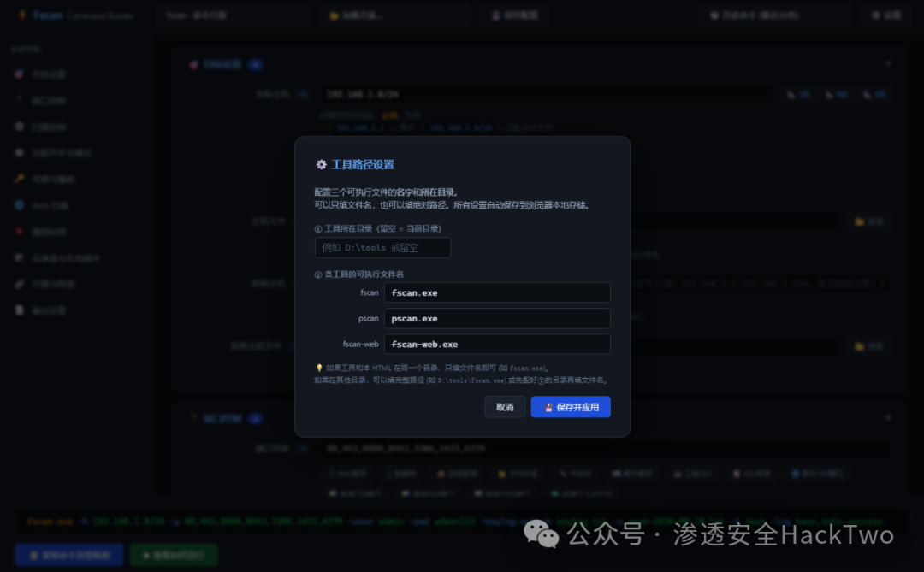This screenshot has height=572, width=924.
Task: Click the label ① 工具所在目录
Action: pyautogui.click(x=378, y=228)
